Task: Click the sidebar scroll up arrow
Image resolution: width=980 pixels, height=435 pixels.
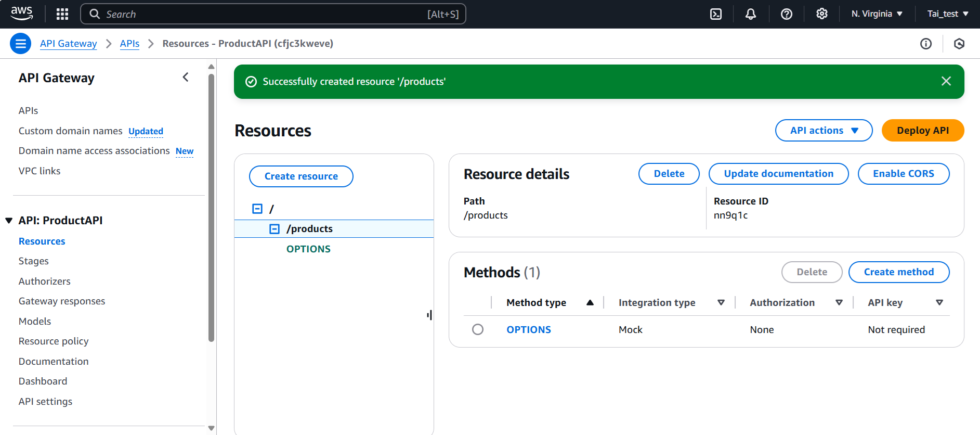Action: click(211, 67)
